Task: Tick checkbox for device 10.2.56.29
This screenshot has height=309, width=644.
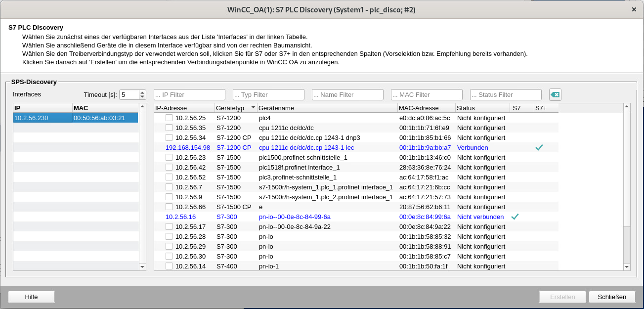Action: 169,246
